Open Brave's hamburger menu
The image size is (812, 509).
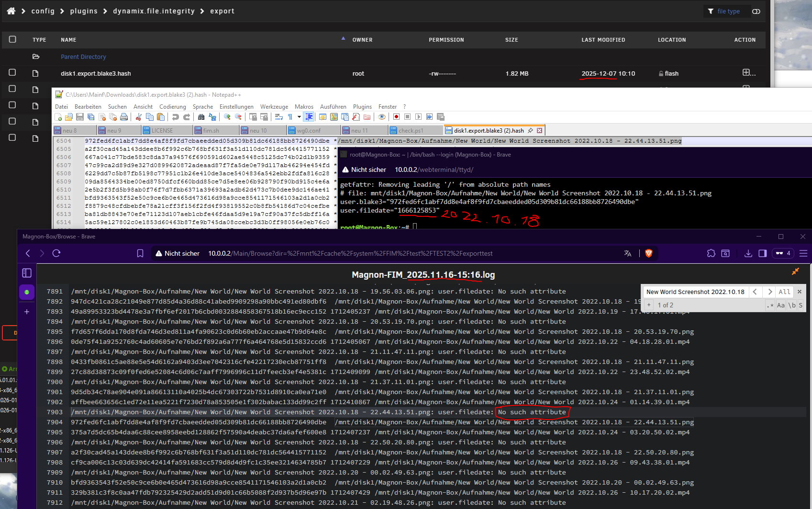point(803,253)
